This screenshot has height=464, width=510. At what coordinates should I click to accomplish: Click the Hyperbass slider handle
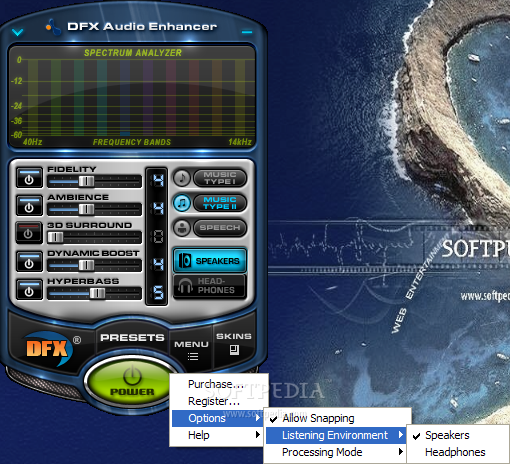(97, 293)
